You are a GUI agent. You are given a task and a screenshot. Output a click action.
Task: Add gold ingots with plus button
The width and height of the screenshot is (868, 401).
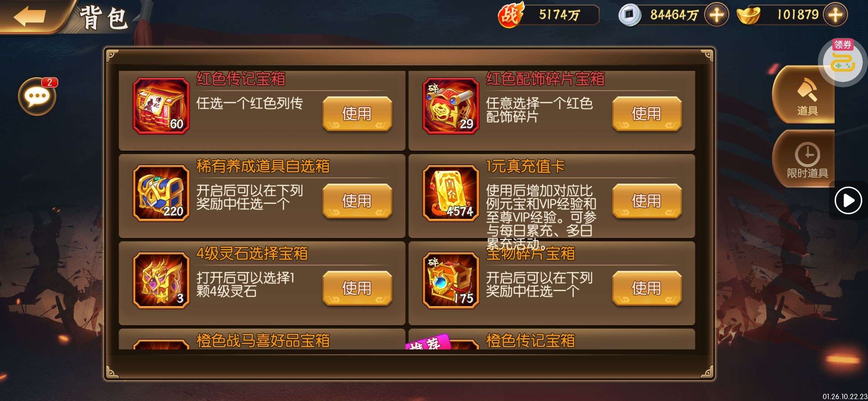pyautogui.click(x=835, y=15)
